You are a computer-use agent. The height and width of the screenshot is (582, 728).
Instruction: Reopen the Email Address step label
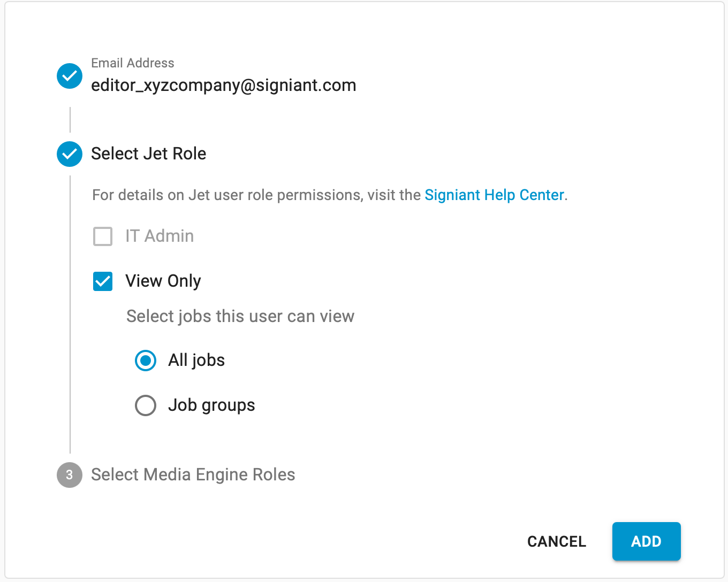132,63
